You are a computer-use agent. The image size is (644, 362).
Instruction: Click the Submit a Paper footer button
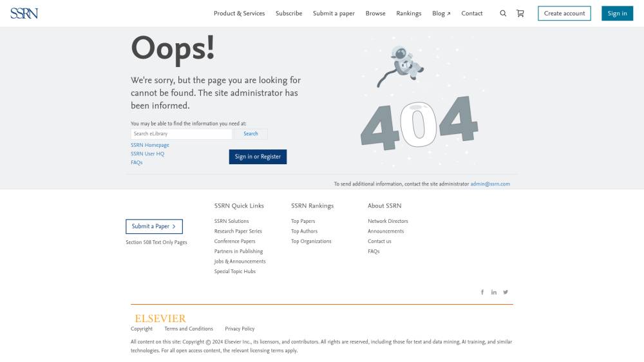pyautogui.click(x=154, y=227)
